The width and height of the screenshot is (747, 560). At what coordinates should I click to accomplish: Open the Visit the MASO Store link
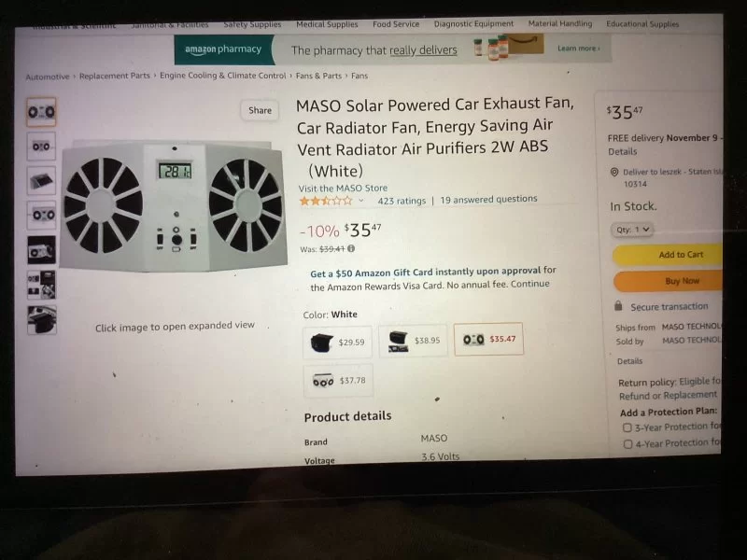(x=343, y=189)
